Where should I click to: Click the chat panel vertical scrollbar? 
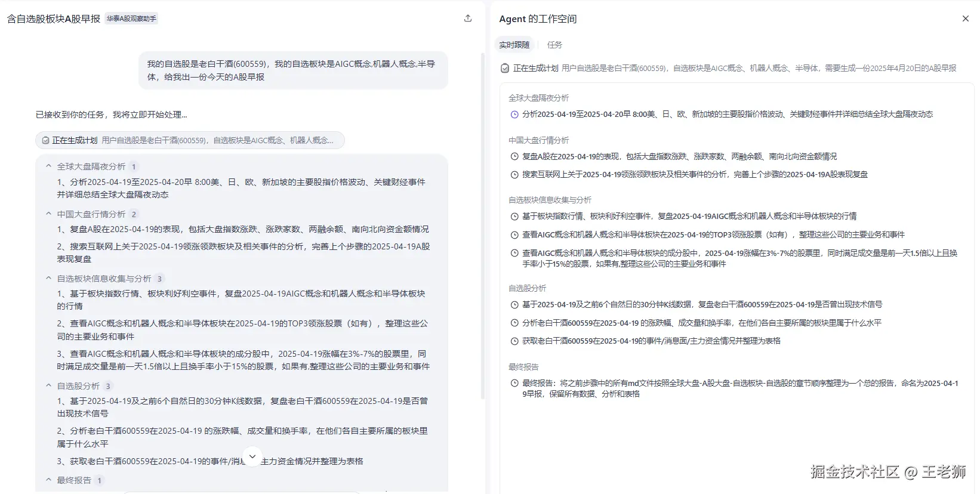[483, 227]
